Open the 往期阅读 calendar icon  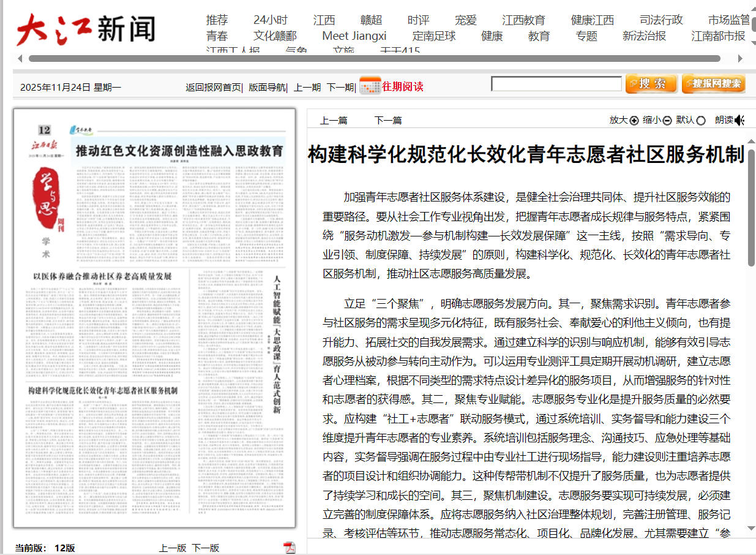(x=370, y=86)
